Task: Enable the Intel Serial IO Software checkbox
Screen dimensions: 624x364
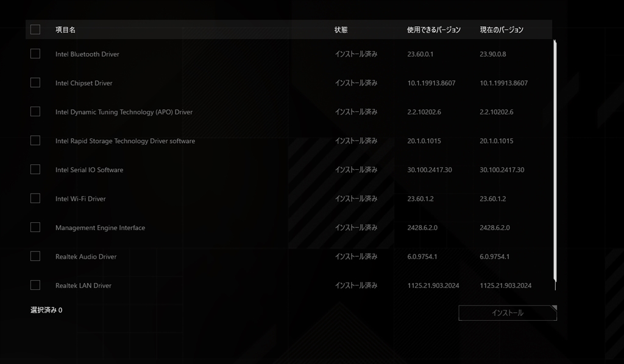Action: pos(35,170)
